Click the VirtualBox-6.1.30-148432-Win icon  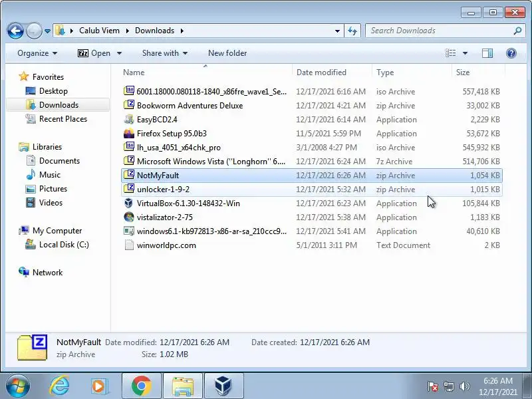pos(129,203)
